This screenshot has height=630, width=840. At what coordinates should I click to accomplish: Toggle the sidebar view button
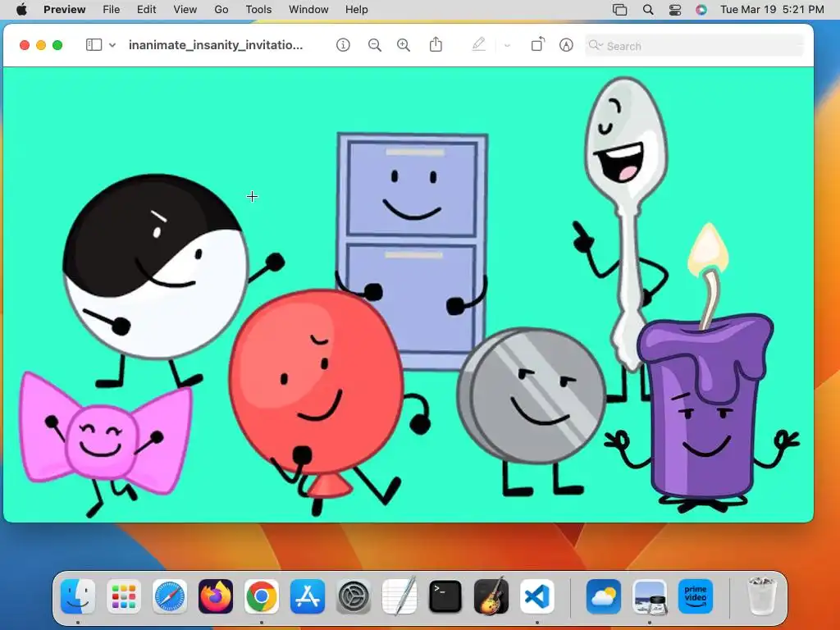pos(94,45)
